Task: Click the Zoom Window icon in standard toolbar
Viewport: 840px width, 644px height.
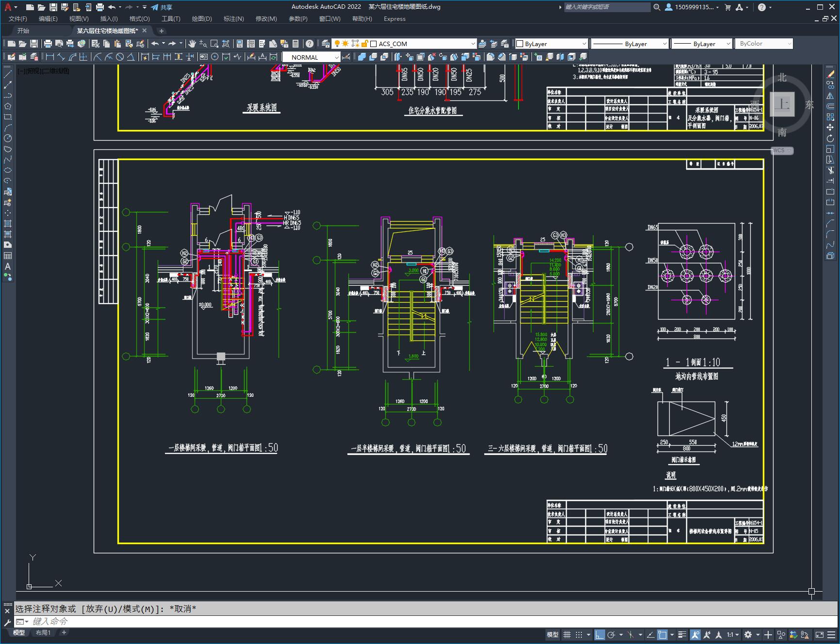Action: coord(214,44)
